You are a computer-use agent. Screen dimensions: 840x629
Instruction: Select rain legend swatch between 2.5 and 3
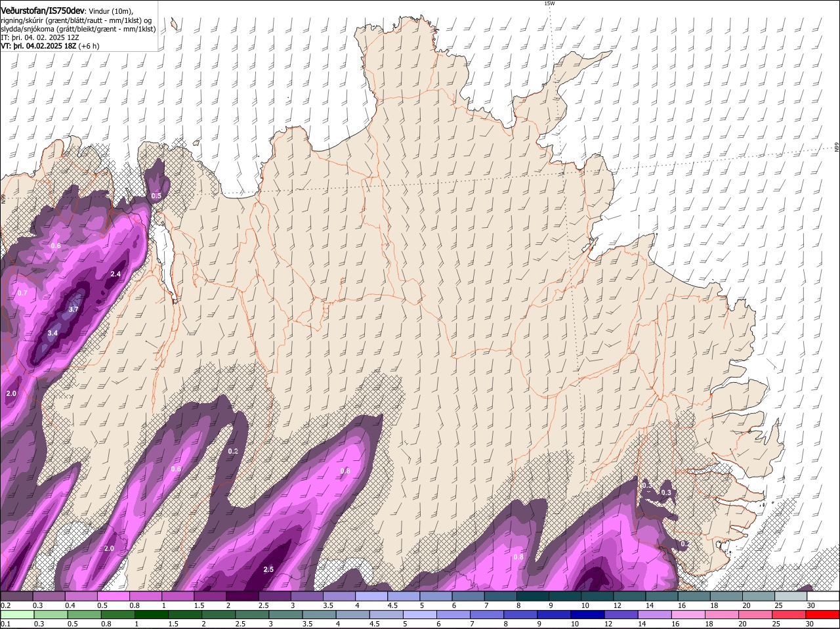251,615
